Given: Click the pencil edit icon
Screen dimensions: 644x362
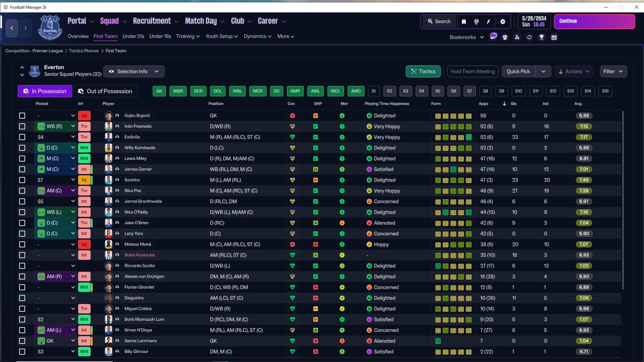Looking at the screenshot, I should pos(488,22).
